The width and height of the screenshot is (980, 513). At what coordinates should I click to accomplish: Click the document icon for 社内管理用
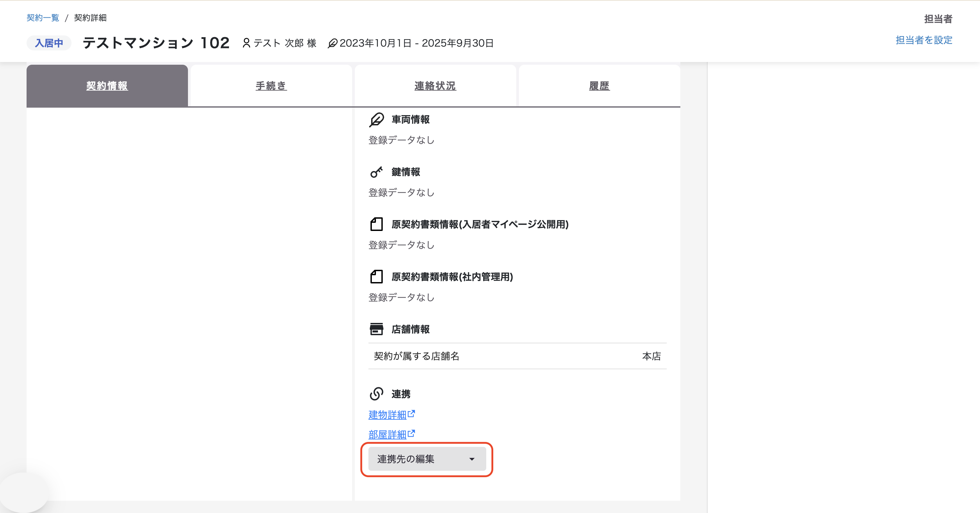[x=377, y=277]
